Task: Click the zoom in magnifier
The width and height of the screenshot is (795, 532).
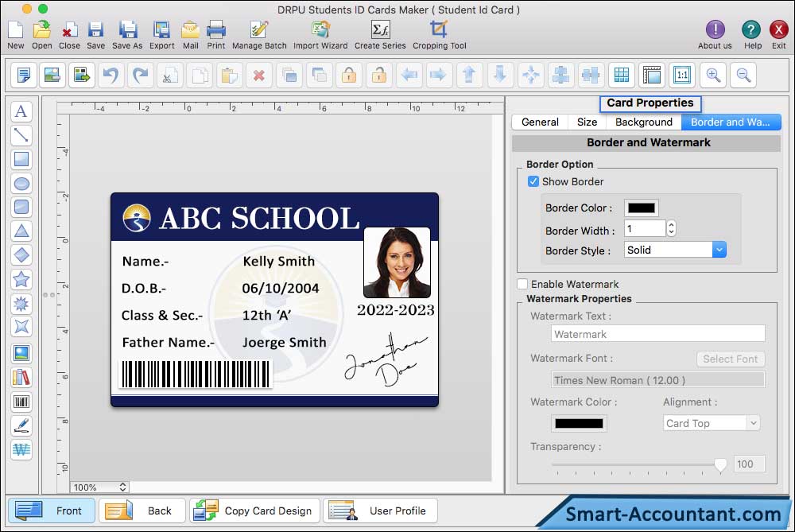Action: tap(713, 75)
